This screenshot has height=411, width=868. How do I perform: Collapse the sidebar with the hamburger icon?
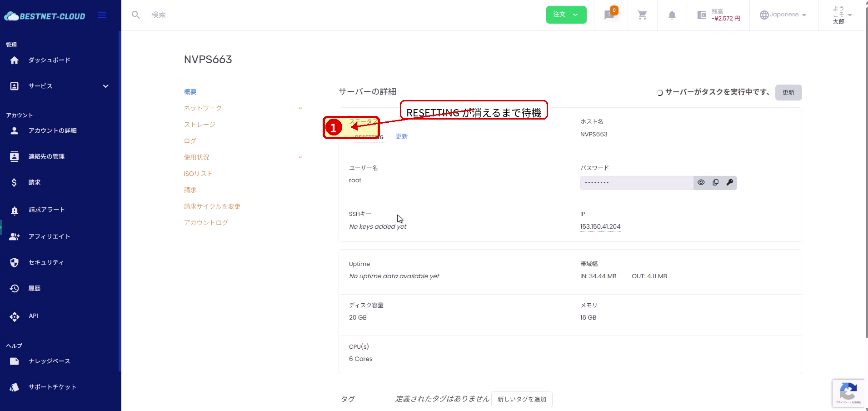click(x=102, y=15)
